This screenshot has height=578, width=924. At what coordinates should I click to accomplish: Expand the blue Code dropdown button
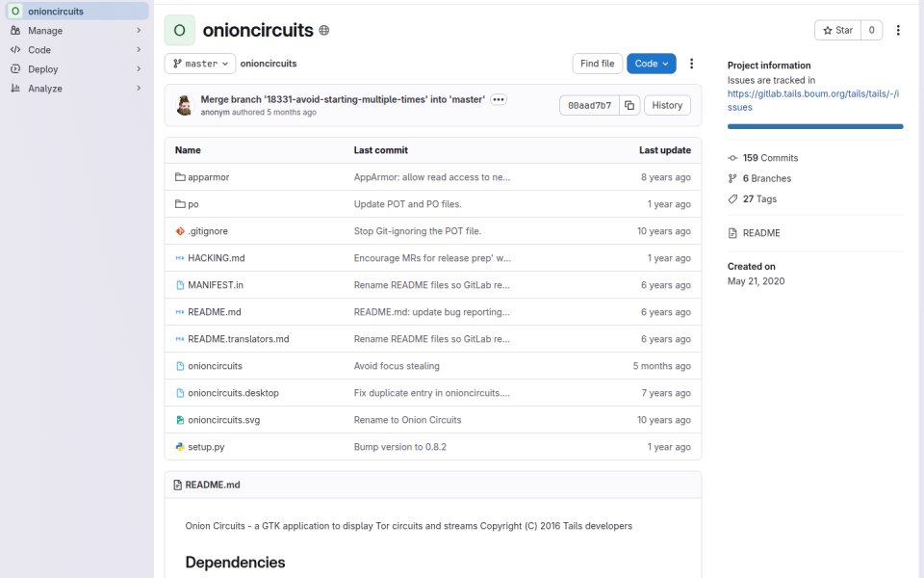pyautogui.click(x=652, y=64)
